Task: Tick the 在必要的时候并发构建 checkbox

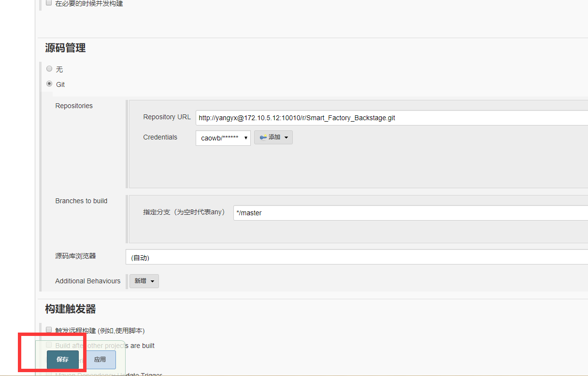Action: (x=49, y=3)
